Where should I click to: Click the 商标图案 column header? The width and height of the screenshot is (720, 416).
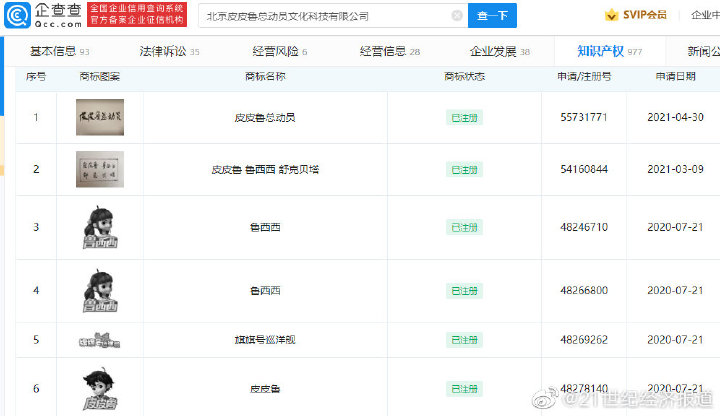coord(100,77)
